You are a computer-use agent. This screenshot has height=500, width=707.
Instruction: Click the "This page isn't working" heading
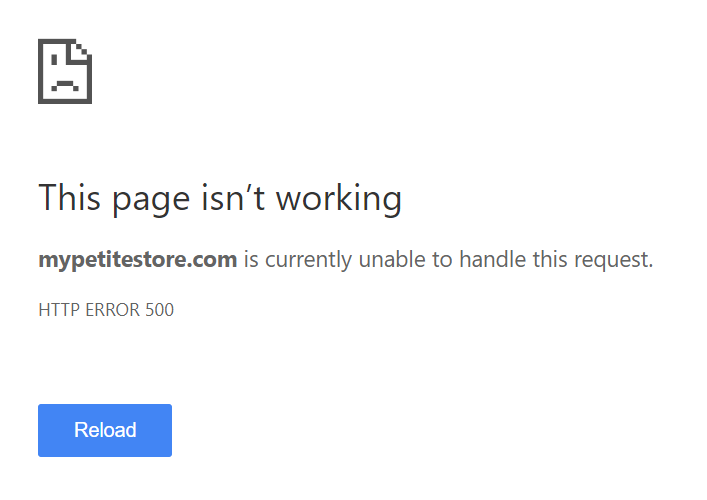(220, 198)
